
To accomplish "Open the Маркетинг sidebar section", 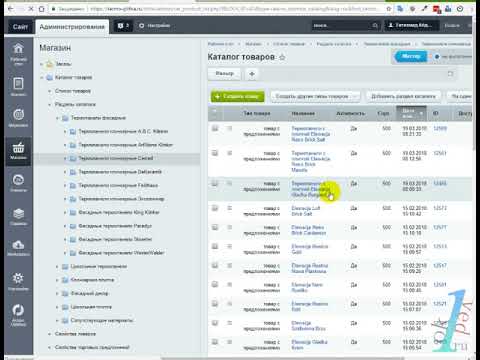I will 18,118.
